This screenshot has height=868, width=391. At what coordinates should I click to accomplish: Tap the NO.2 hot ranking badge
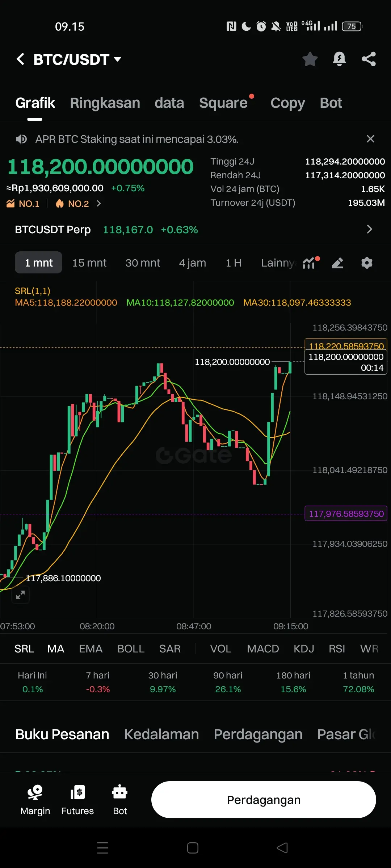pyautogui.click(x=72, y=204)
